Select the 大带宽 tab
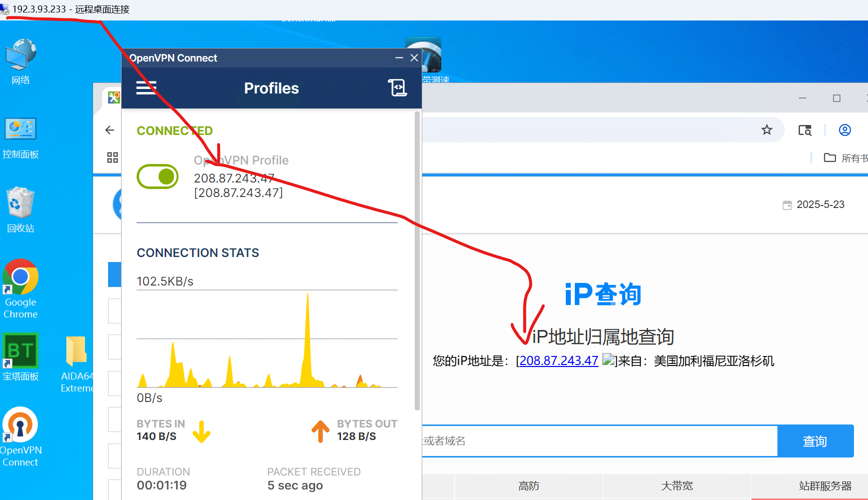Screen dimensions: 868x500 coord(677,486)
